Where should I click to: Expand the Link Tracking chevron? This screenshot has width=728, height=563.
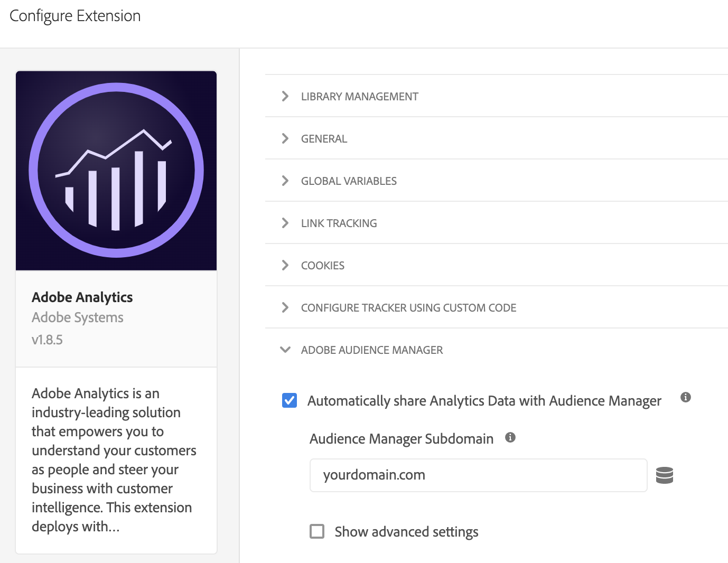285,223
